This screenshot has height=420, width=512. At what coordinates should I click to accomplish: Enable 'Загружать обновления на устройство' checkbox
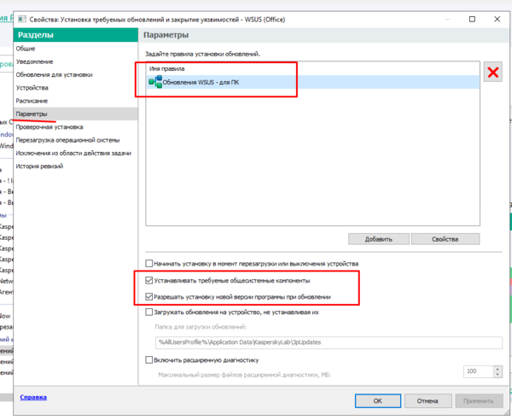(148, 312)
